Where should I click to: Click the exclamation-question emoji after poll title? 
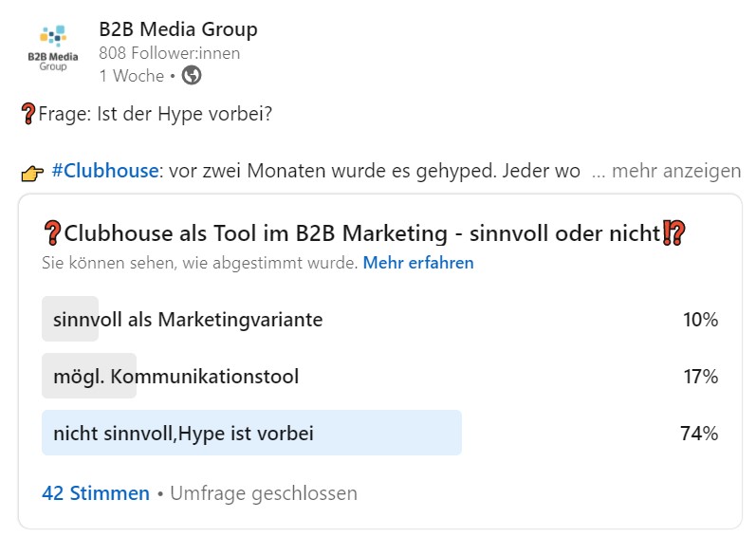tap(673, 233)
